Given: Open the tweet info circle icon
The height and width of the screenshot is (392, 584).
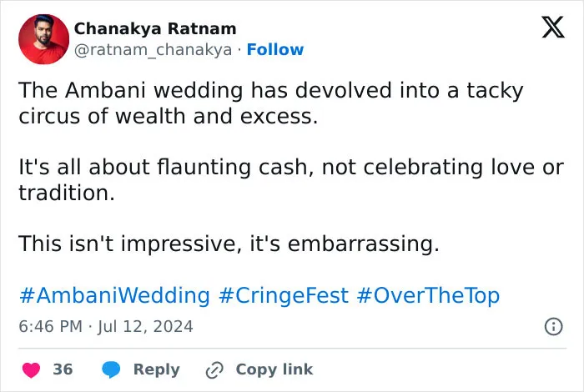Looking at the screenshot, I should point(553,326).
